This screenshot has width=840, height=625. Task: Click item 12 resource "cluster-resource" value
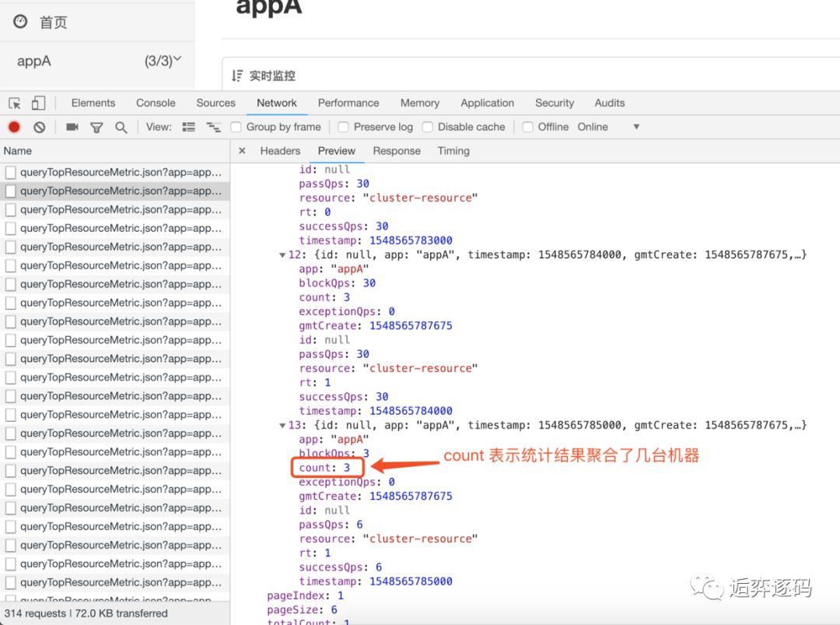420,369
